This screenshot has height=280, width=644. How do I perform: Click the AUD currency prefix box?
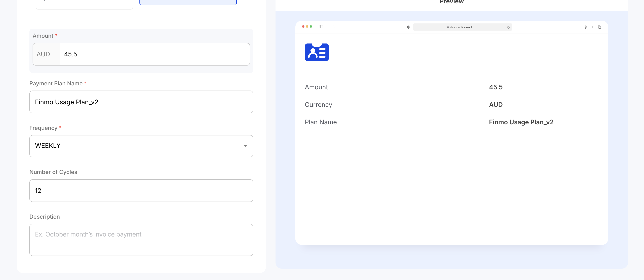46,54
